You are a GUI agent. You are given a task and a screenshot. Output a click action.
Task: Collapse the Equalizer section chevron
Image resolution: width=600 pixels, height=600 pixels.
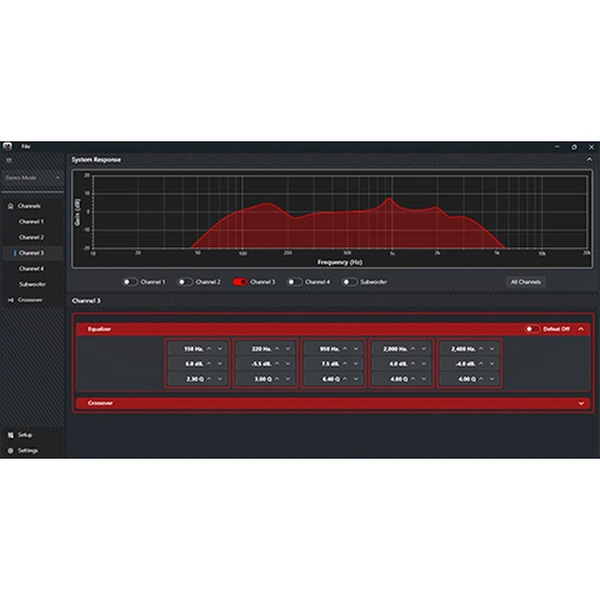581,328
